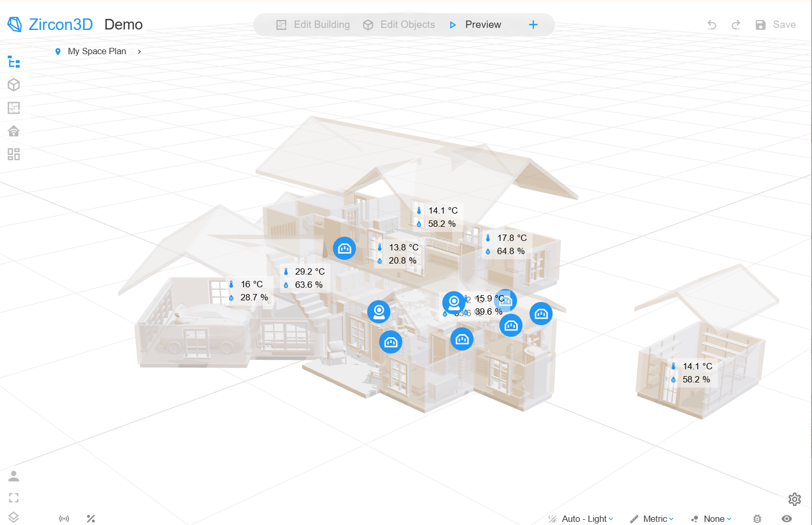Click the user account icon

tap(14, 476)
